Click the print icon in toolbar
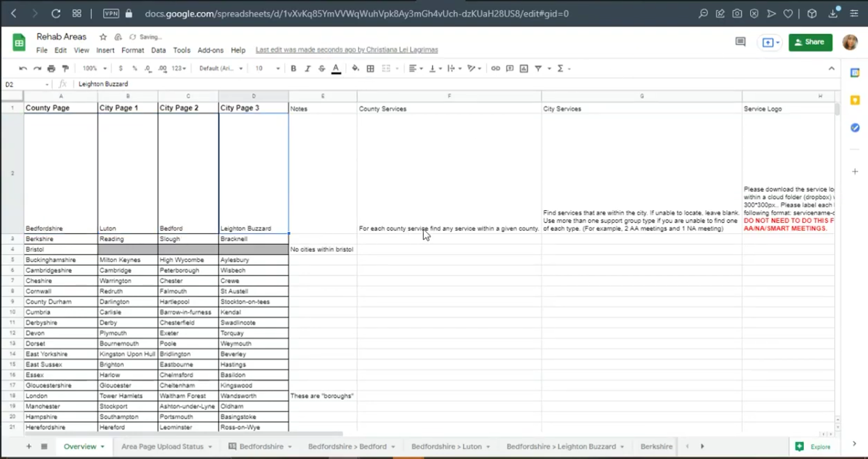This screenshot has width=868, height=459. [51, 68]
